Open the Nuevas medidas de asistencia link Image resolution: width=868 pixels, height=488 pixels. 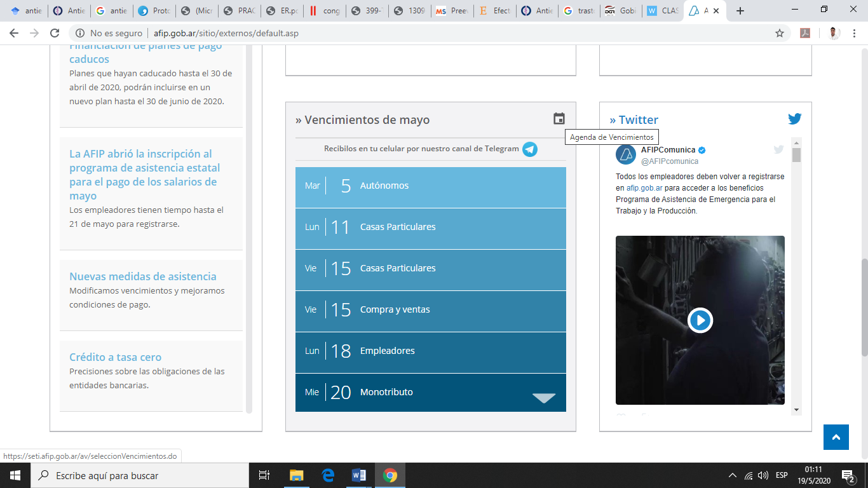pos(142,276)
